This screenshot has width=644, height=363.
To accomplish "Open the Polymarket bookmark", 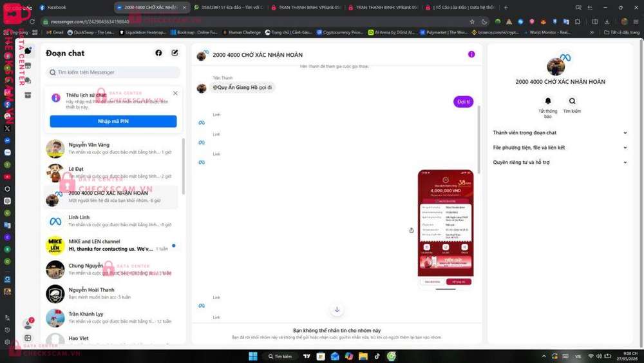I will (443, 32).
